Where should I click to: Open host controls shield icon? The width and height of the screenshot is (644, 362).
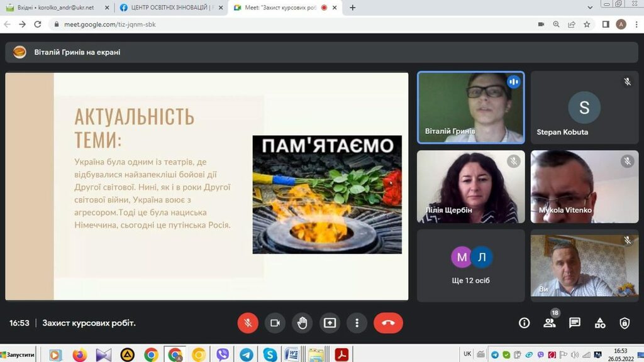pyautogui.click(x=625, y=323)
